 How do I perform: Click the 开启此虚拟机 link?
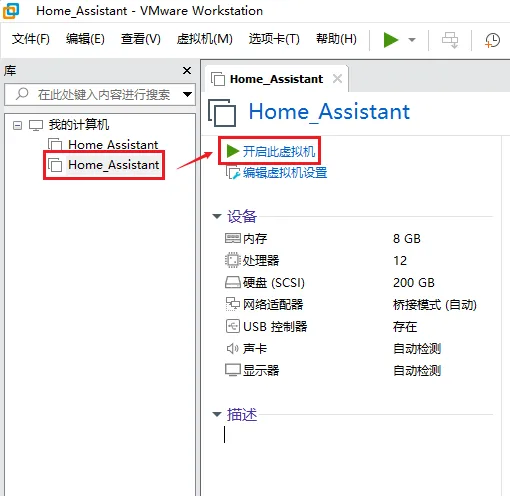[279, 152]
